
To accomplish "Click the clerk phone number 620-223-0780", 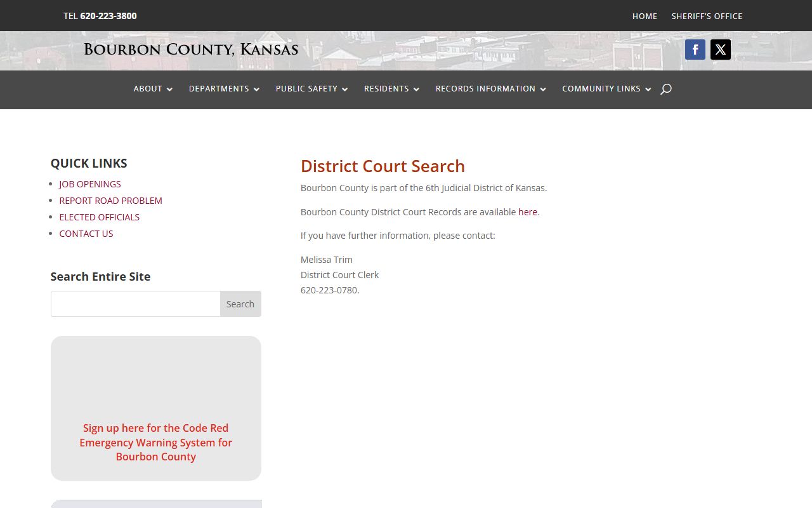I will click(x=329, y=290).
